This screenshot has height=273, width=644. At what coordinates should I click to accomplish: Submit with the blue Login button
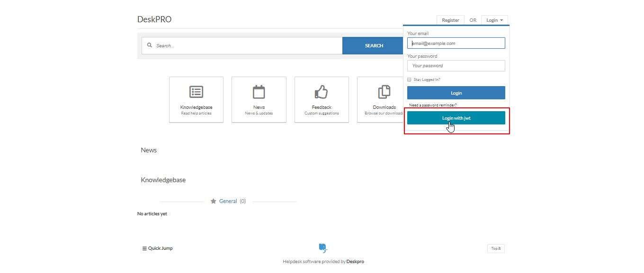point(456,93)
